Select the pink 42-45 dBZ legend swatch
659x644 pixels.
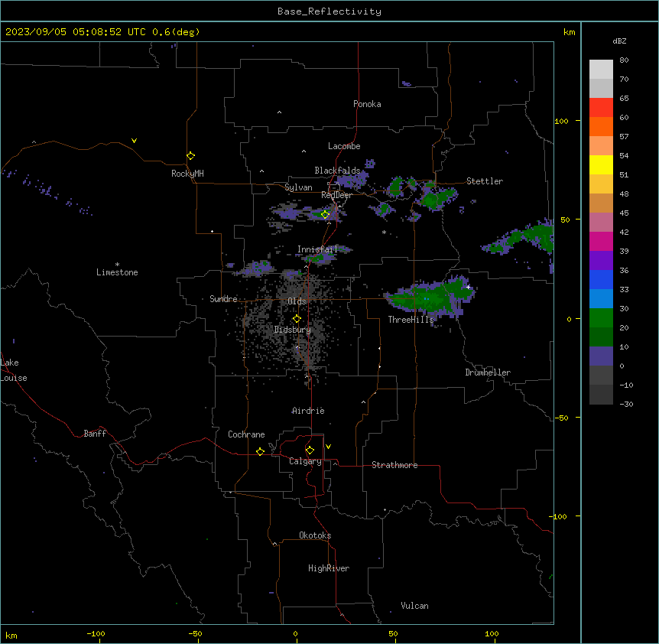click(x=601, y=223)
